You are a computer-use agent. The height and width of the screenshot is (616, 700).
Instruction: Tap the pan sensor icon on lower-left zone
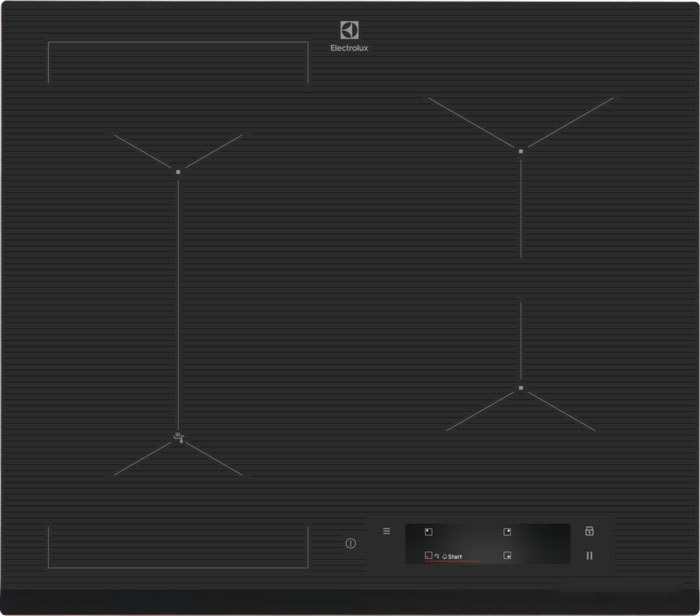tap(178, 436)
